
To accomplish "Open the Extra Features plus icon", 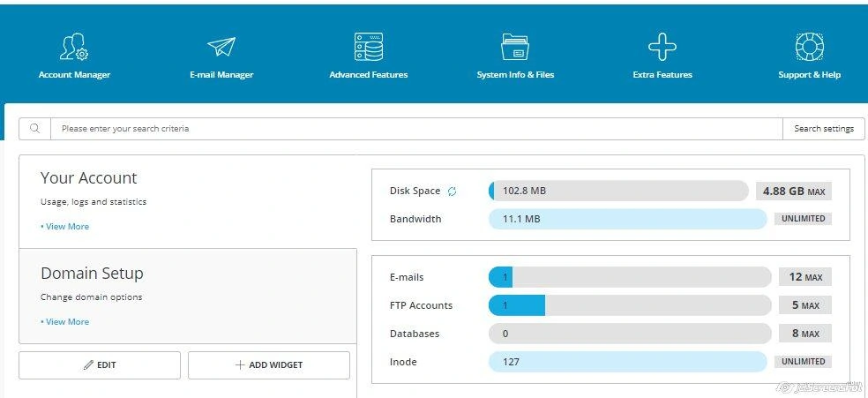I will 662,47.
